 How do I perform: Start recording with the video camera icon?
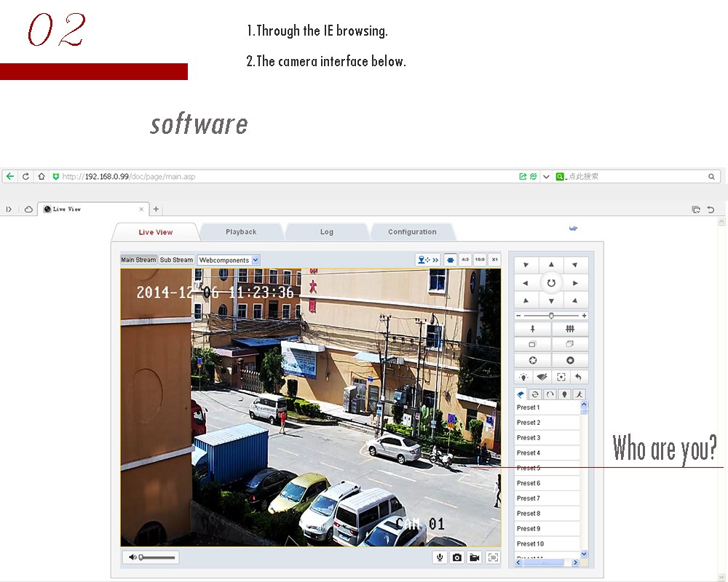[475, 557]
